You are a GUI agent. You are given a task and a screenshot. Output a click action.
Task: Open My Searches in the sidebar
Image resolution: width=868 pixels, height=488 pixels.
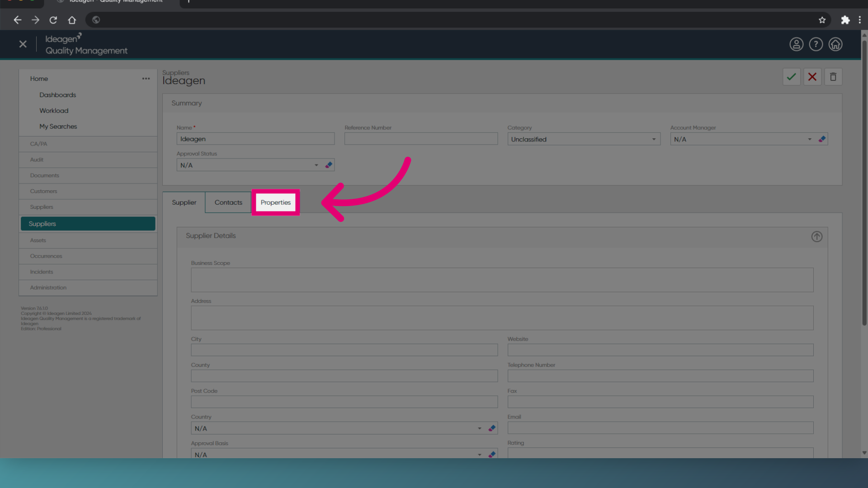point(58,127)
